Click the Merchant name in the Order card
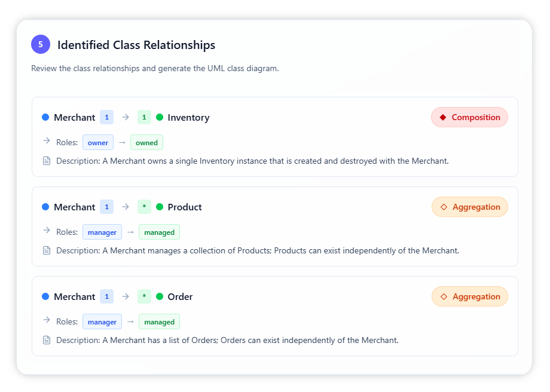This screenshot has width=550, height=392. 74,296
